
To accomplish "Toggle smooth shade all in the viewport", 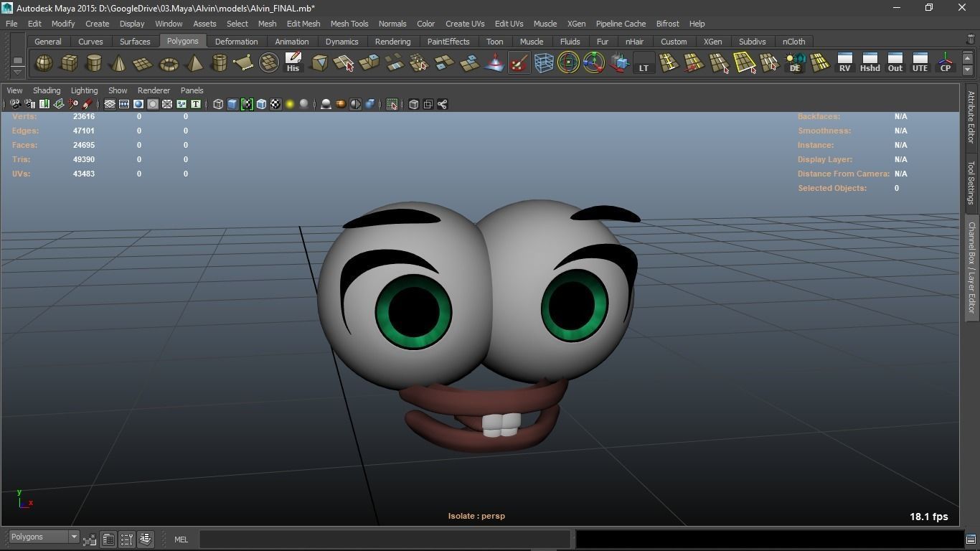I will 232,104.
